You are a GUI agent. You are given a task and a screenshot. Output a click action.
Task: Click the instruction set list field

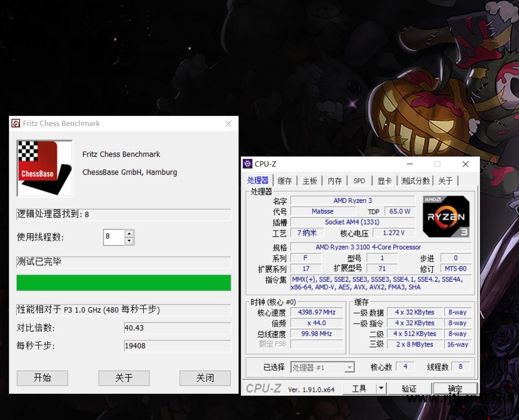[x=381, y=283]
